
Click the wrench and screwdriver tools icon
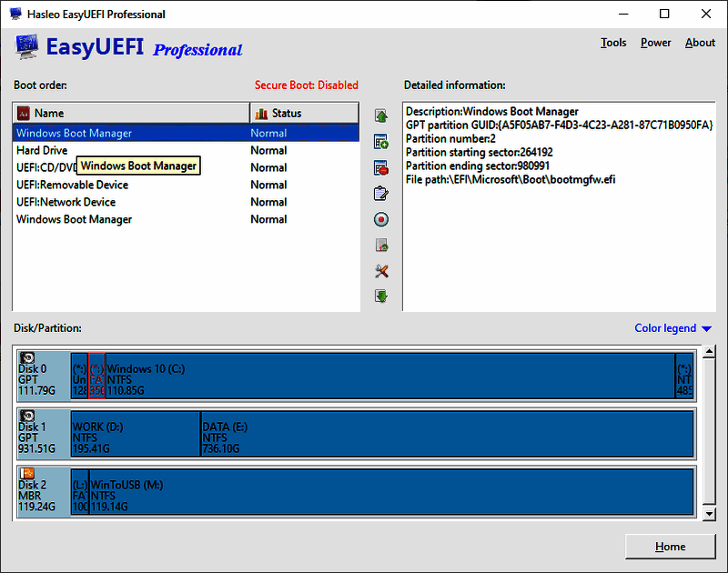(x=381, y=271)
